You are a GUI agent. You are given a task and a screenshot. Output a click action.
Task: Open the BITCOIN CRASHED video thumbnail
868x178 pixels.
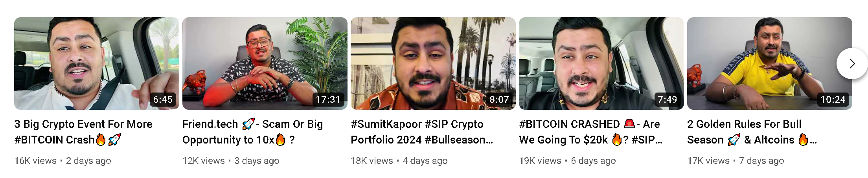click(x=601, y=64)
